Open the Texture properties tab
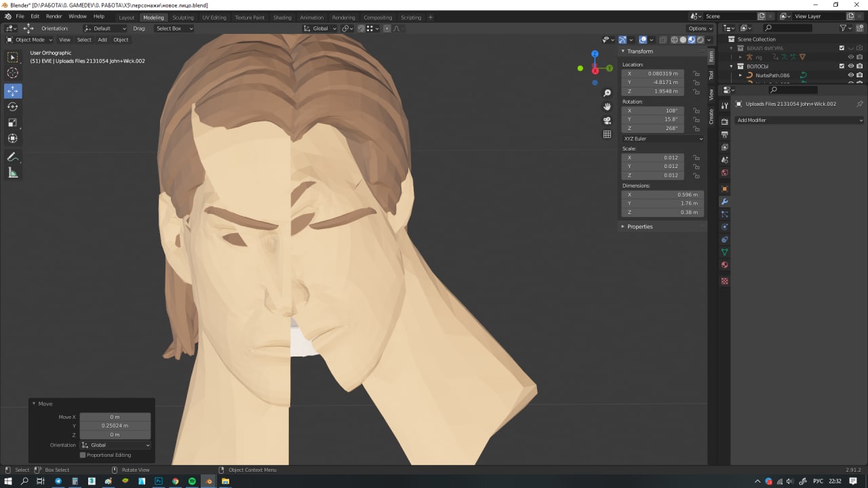This screenshot has width=868, height=488. tap(724, 281)
